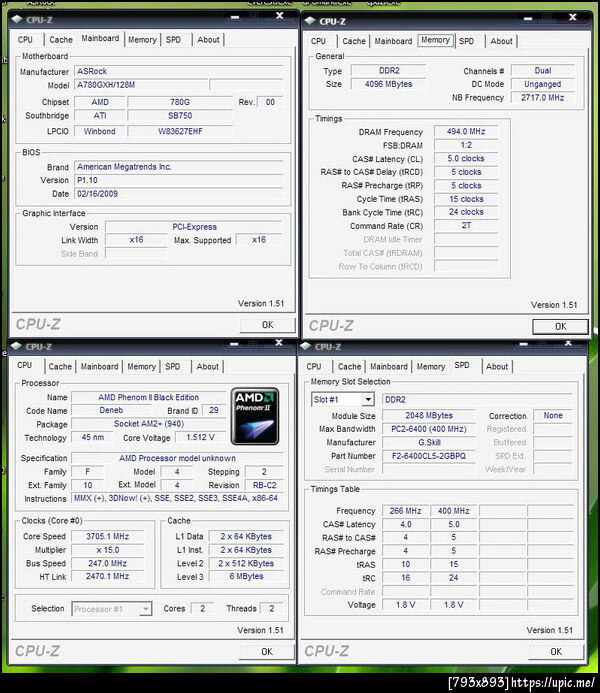This screenshot has width=600, height=693.
Task: Click the BIOS date 02/16/2009 field
Action: point(178,194)
